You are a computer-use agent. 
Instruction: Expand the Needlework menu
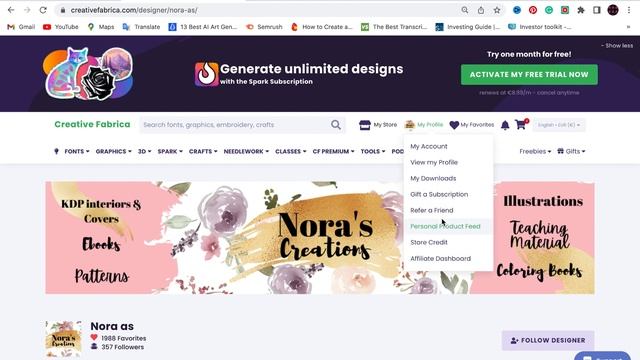[246, 151]
